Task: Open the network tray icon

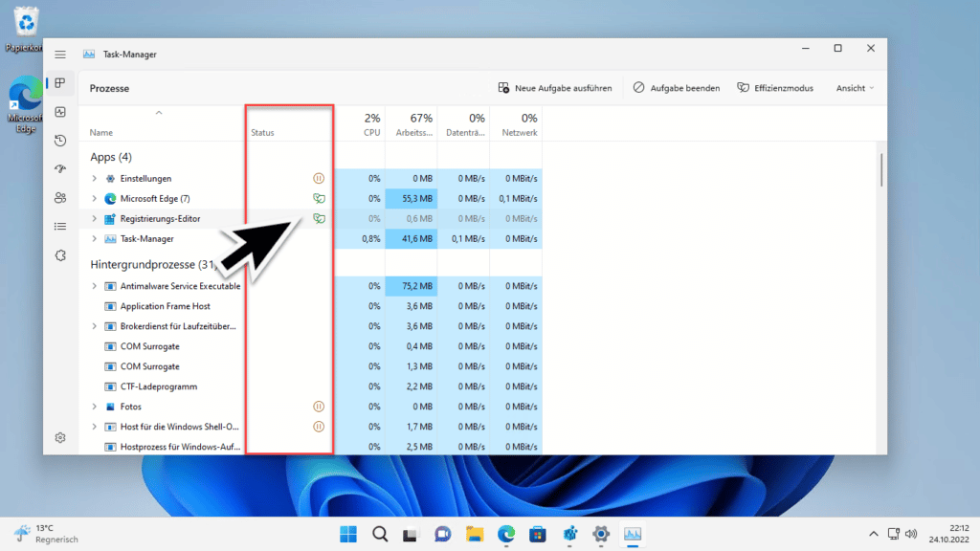Action: 893,534
